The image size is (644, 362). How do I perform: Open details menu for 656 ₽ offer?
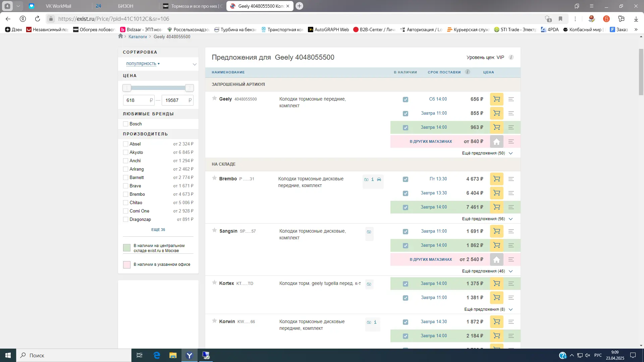[x=511, y=99]
